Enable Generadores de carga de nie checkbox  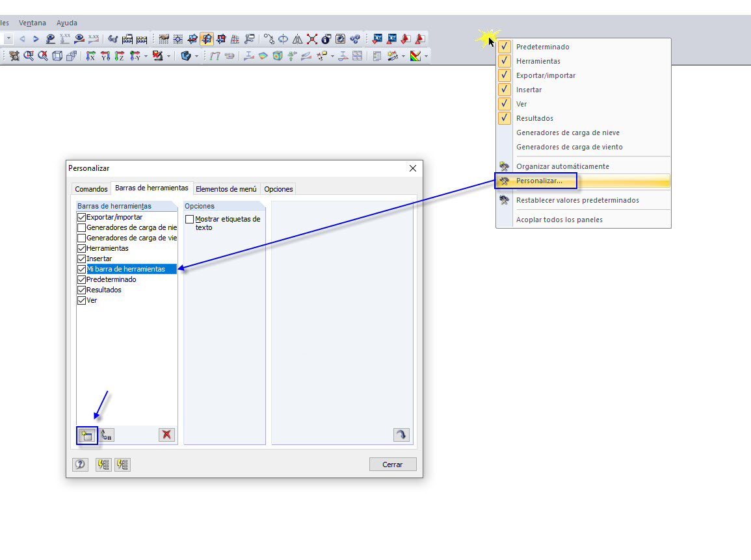(81, 228)
